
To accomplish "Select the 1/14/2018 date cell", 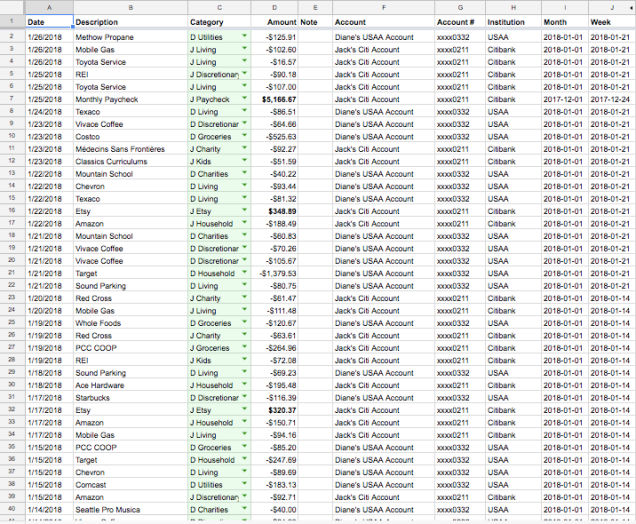I will click(x=49, y=510).
